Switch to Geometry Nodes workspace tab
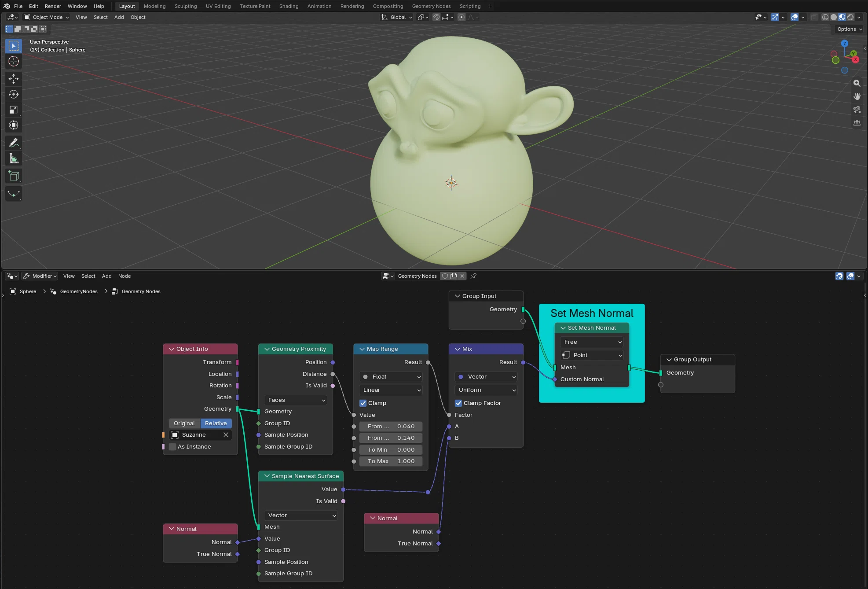 click(x=431, y=6)
